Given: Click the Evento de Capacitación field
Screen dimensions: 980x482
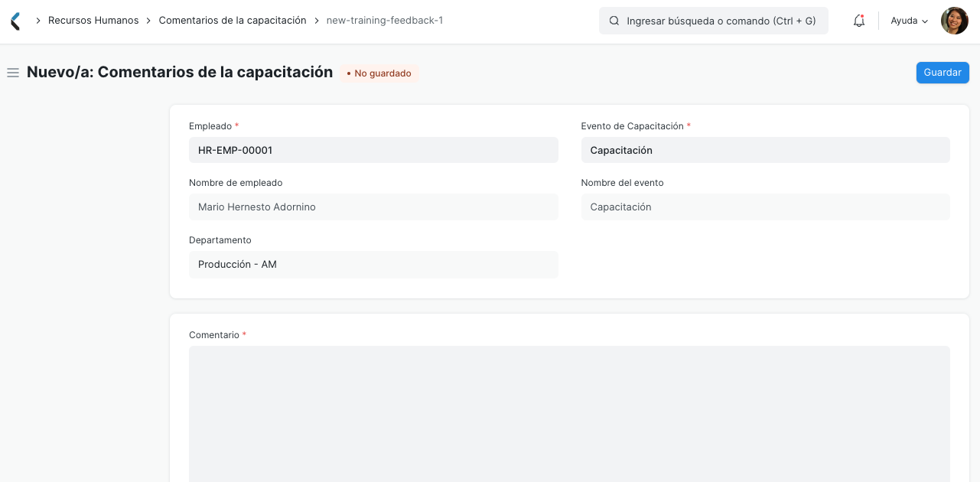Looking at the screenshot, I should point(765,150).
